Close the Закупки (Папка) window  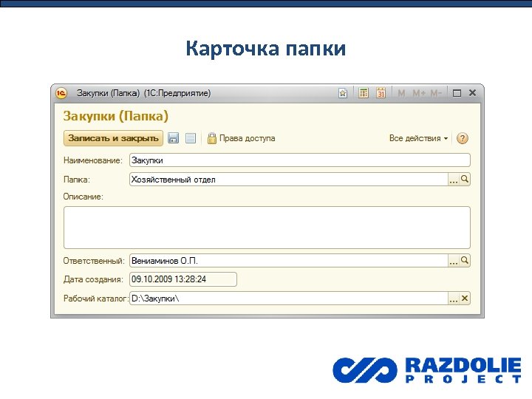tap(472, 92)
